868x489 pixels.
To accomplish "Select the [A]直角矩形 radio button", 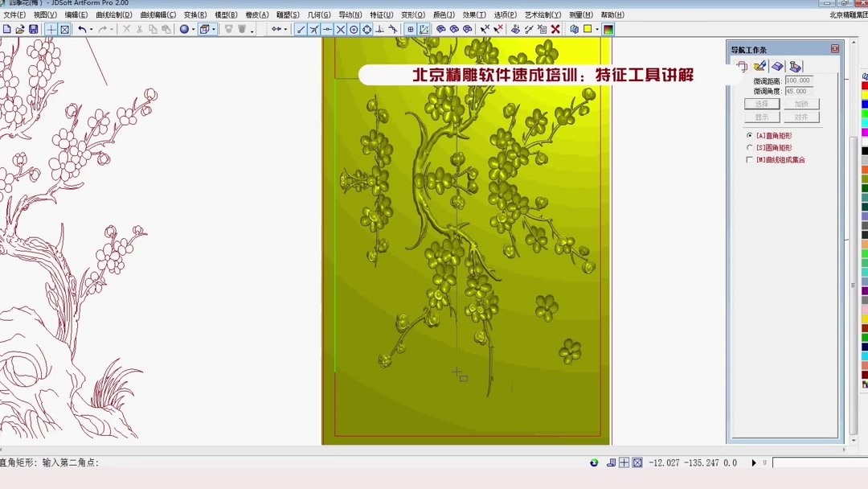I will click(750, 135).
